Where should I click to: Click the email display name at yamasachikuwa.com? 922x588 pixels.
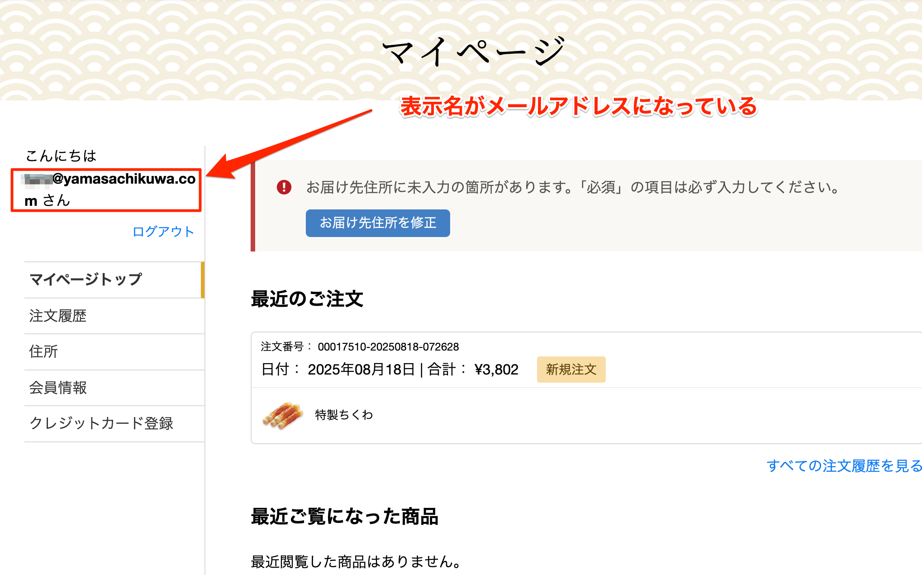click(x=109, y=190)
